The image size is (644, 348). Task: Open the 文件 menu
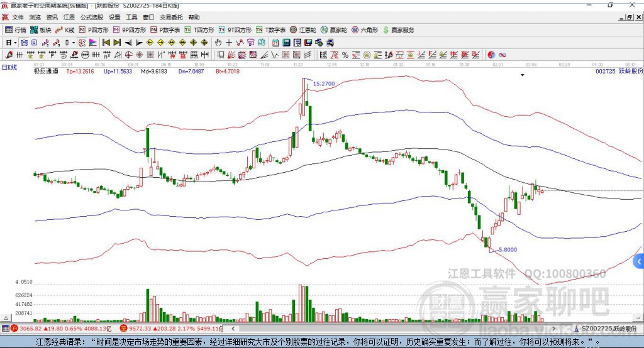point(18,17)
